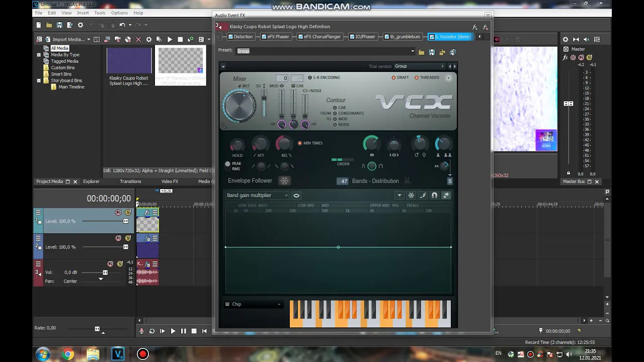Open the plug-in chain icon in Audio Event FX
This screenshot has width=644, height=362.
(475, 27)
